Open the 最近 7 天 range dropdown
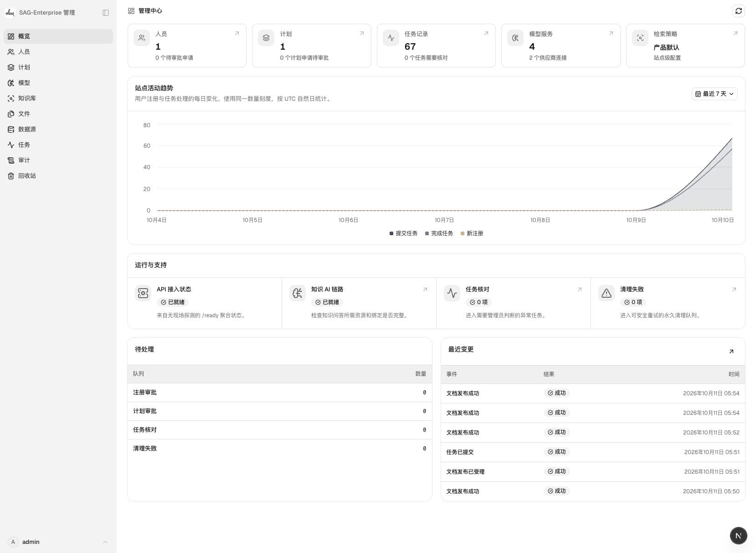The width and height of the screenshot is (756, 553). (x=715, y=94)
